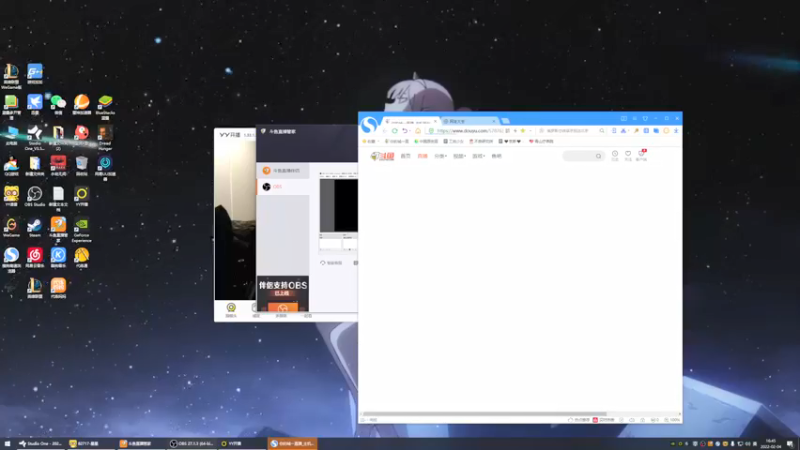Click the black preview thumbnail in companion window
This screenshot has width=800, height=450.
(339, 205)
